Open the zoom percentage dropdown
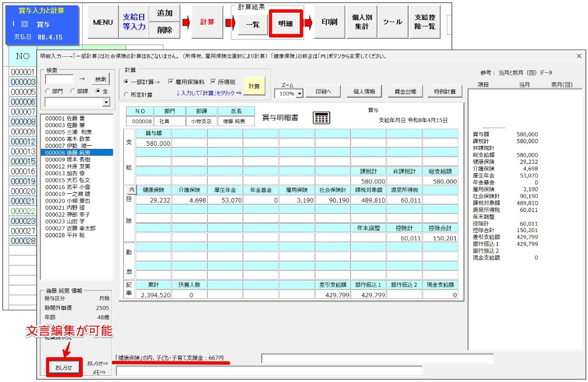Image resolution: width=588 pixels, height=382 pixels. tap(299, 94)
